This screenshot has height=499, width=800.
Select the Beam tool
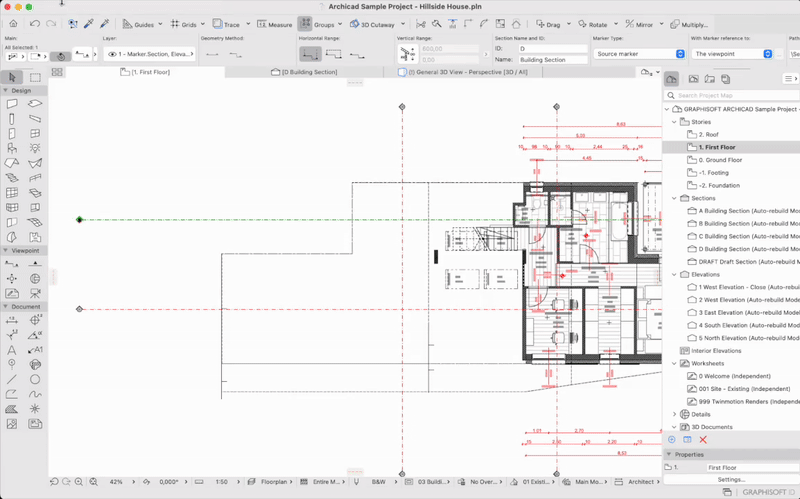(35, 119)
